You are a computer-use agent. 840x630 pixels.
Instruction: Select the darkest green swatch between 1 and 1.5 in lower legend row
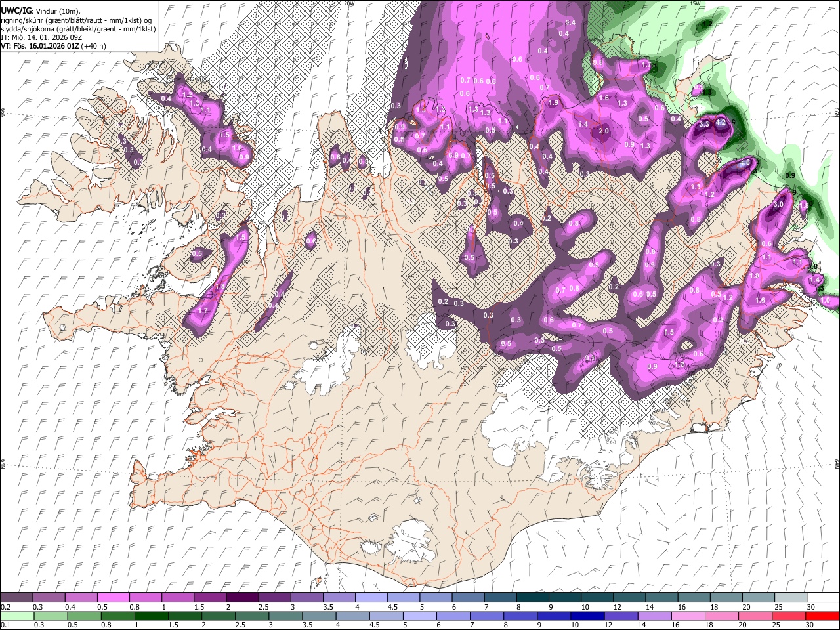(x=151, y=616)
